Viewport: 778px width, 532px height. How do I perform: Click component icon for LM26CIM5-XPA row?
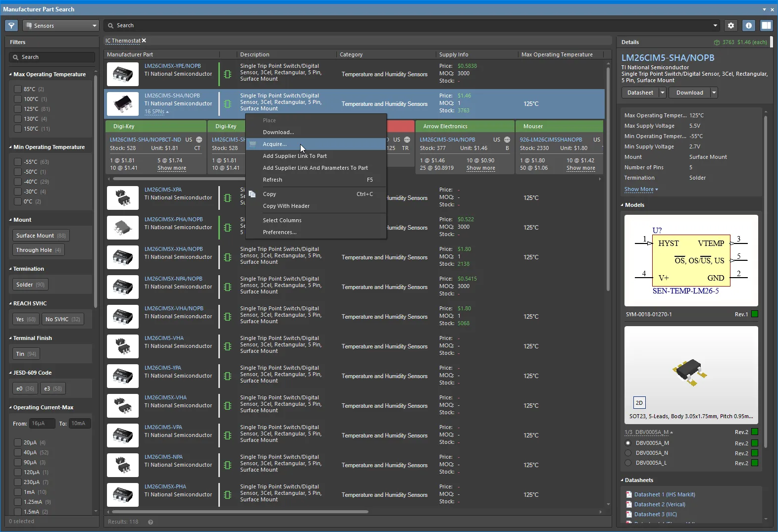[x=227, y=198]
